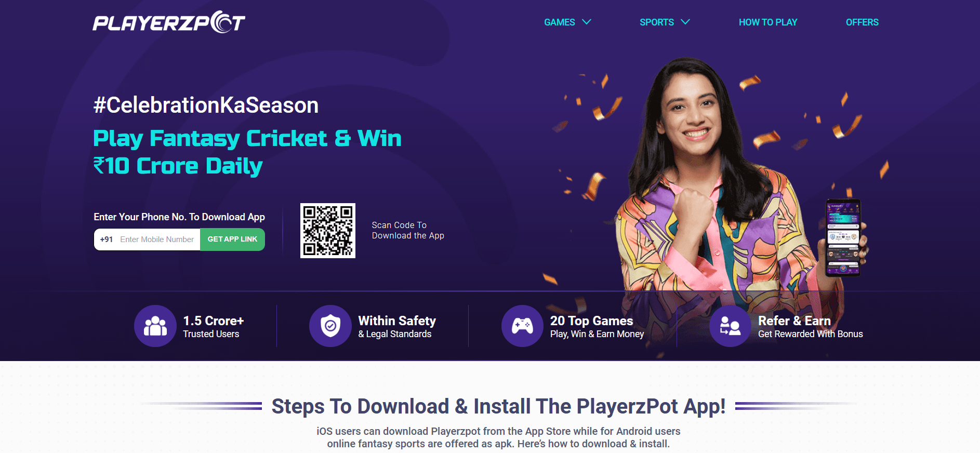The height and width of the screenshot is (453, 980).
Task: Focus the Enter Mobile Number field
Action: point(157,239)
